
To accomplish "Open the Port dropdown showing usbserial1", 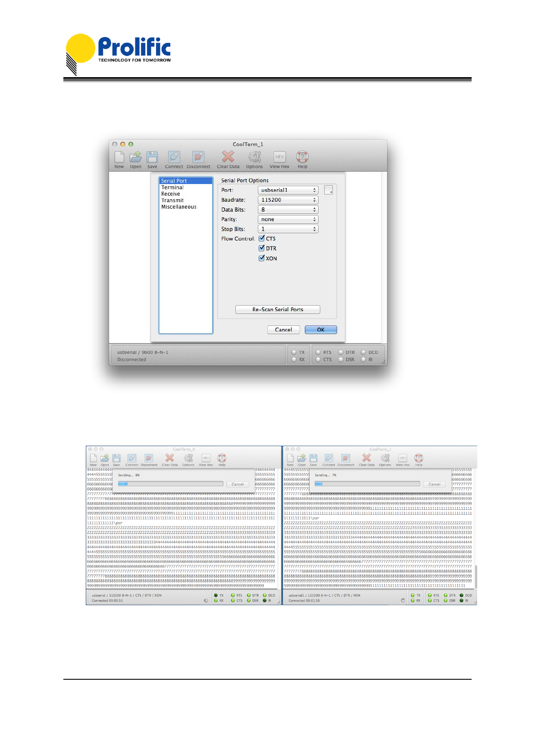I will [288, 190].
